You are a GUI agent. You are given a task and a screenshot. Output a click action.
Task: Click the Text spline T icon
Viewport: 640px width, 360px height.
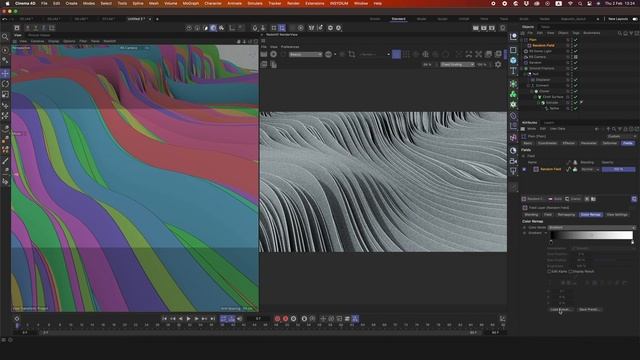[x=513, y=71]
